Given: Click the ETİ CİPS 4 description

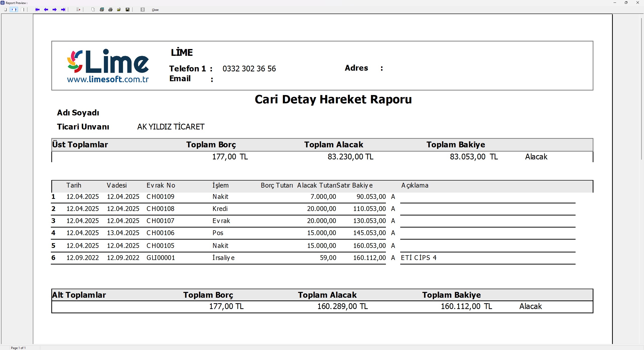Looking at the screenshot, I should point(419,258).
